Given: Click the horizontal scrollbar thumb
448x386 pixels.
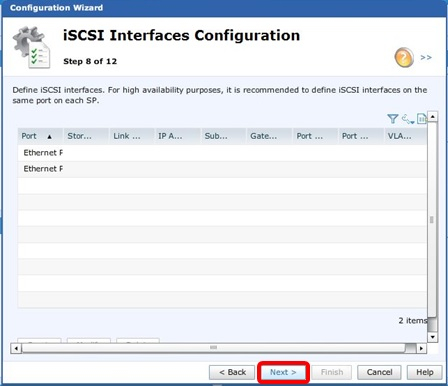Looking at the screenshot, I should click(213, 348).
